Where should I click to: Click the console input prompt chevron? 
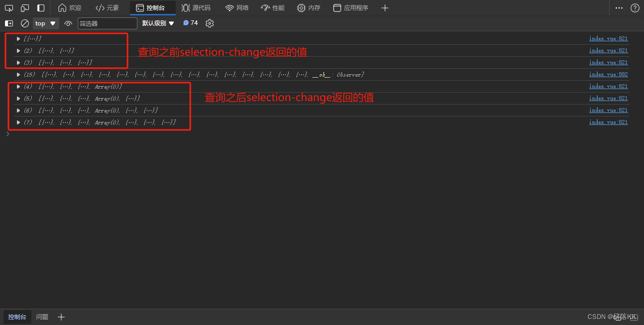coord(7,133)
